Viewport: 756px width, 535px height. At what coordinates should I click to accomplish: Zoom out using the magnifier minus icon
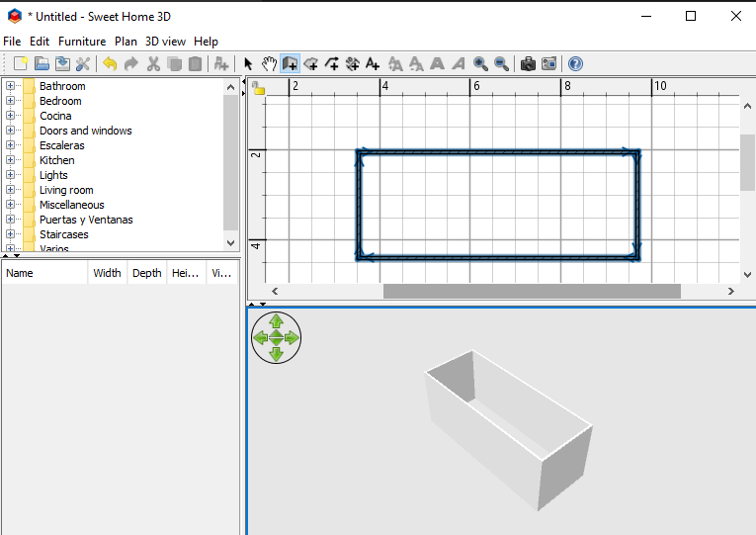pos(501,63)
